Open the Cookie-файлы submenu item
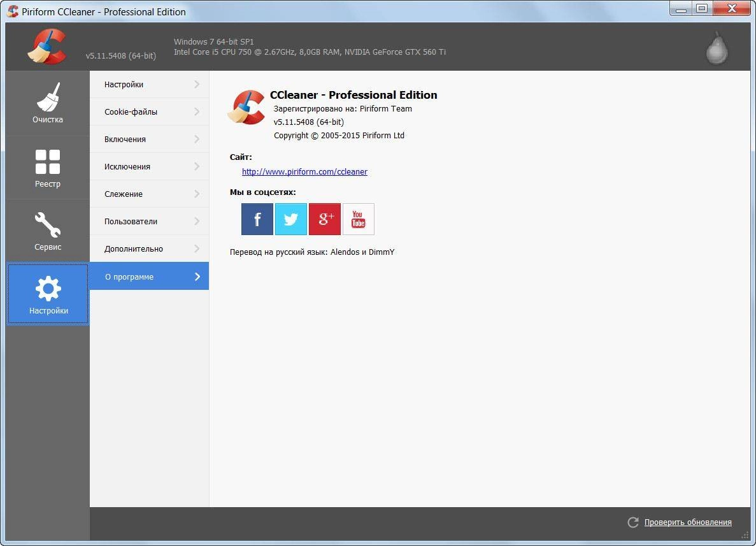Image resolution: width=756 pixels, height=546 pixels. 150,112
